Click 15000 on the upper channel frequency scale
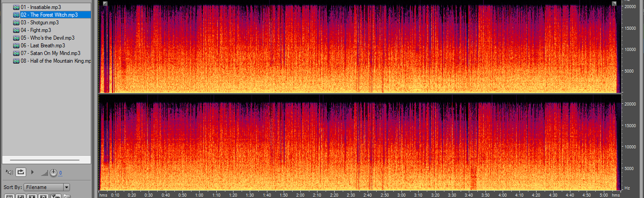644x198 pixels. [x=631, y=28]
